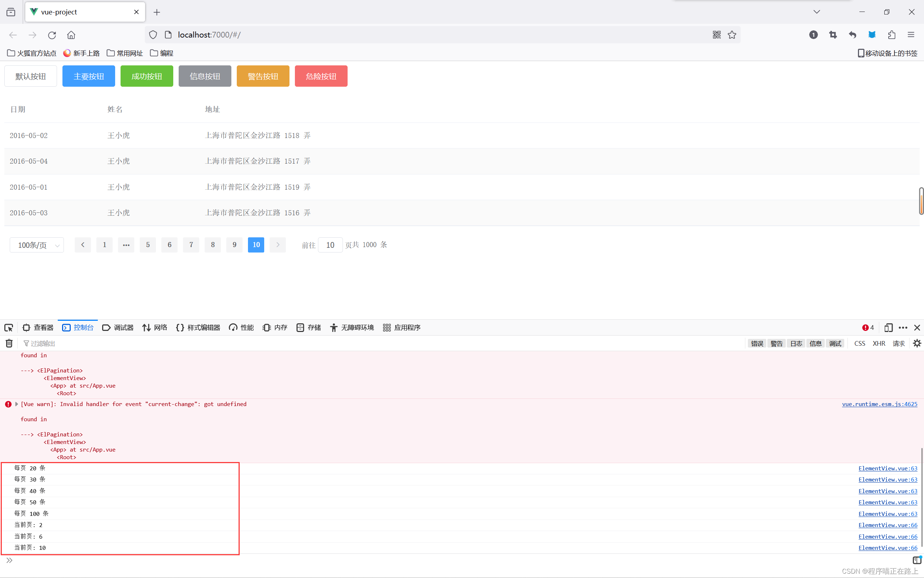Toggle the 调试 console filter
Screen dimensions: 924x578
[x=835, y=344]
